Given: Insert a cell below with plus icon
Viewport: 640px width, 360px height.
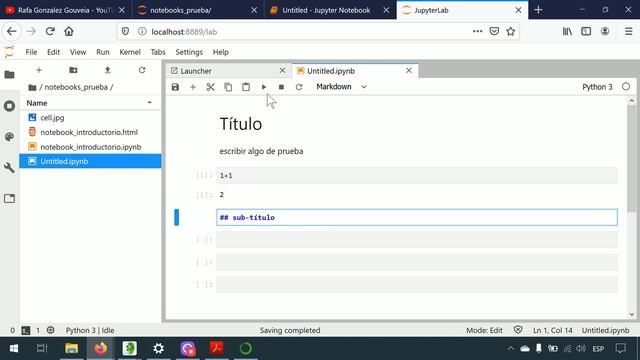Looking at the screenshot, I should [x=193, y=87].
